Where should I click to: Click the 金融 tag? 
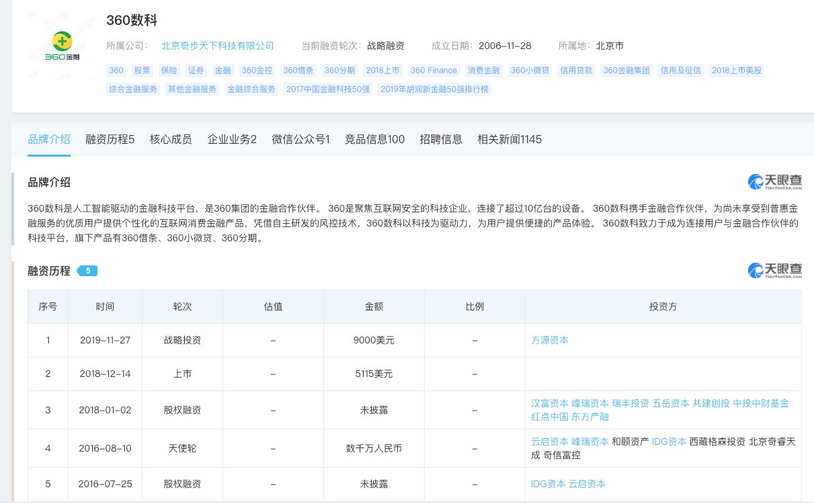[x=222, y=70]
